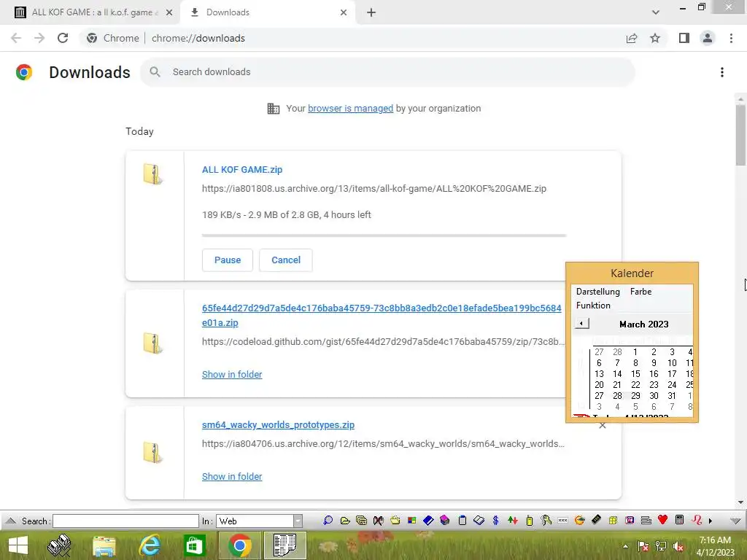Cancel the ALL KOF GAME.zip download
This screenshot has width=747, height=560.
(x=286, y=260)
